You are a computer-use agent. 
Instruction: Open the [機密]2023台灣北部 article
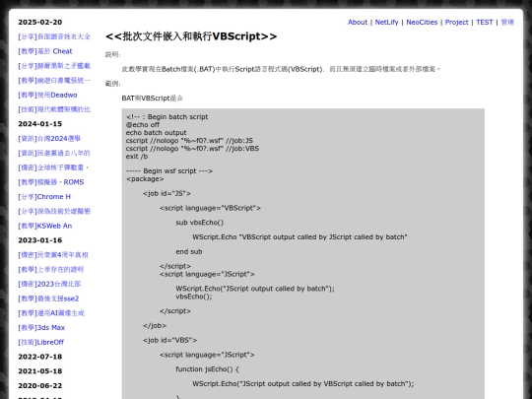[49, 284]
